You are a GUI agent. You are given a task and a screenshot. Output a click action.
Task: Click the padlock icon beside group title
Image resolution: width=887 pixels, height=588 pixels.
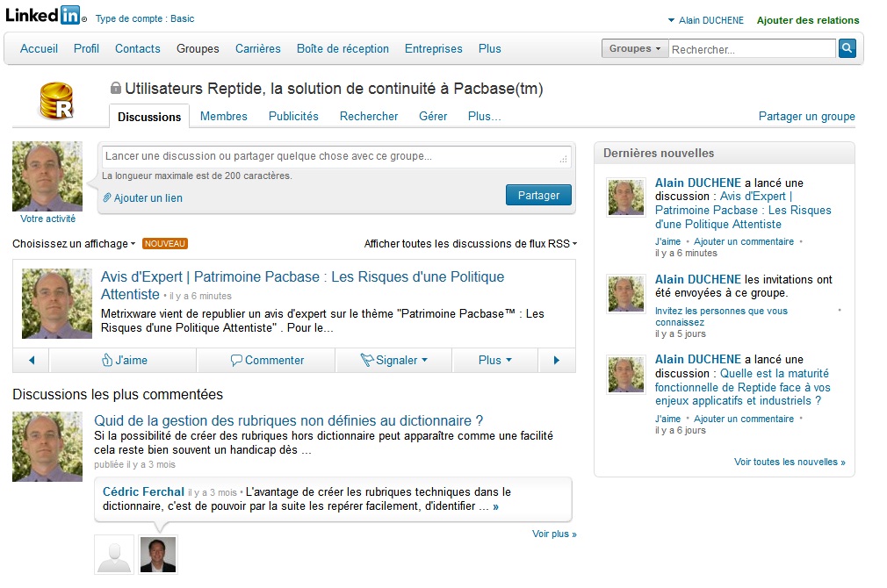(x=115, y=88)
